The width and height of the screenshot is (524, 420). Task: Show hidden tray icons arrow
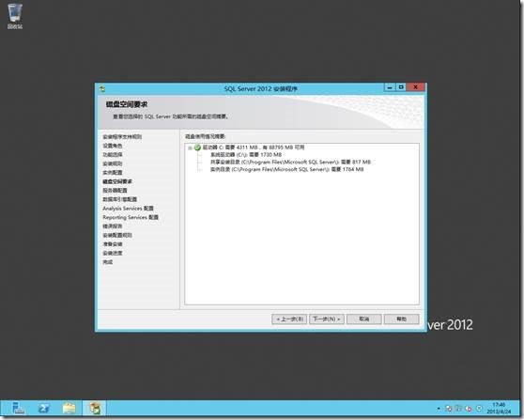tap(439, 409)
